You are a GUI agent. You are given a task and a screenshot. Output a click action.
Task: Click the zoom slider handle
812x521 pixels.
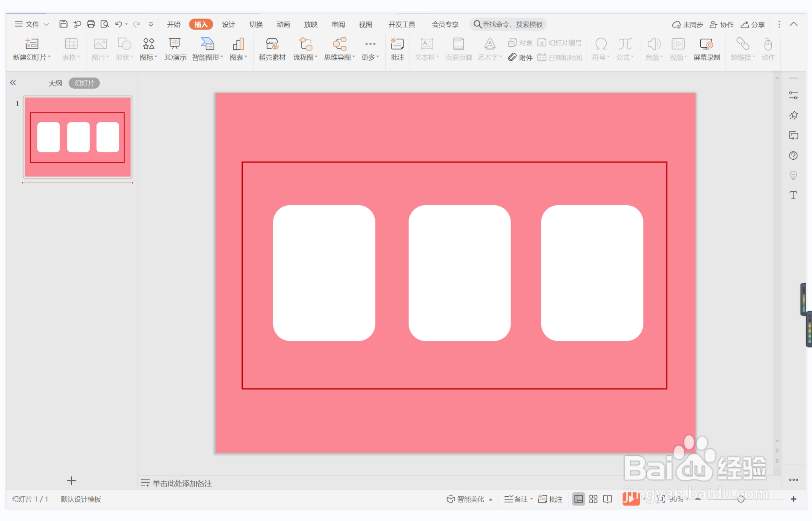pyautogui.click(x=741, y=499)
